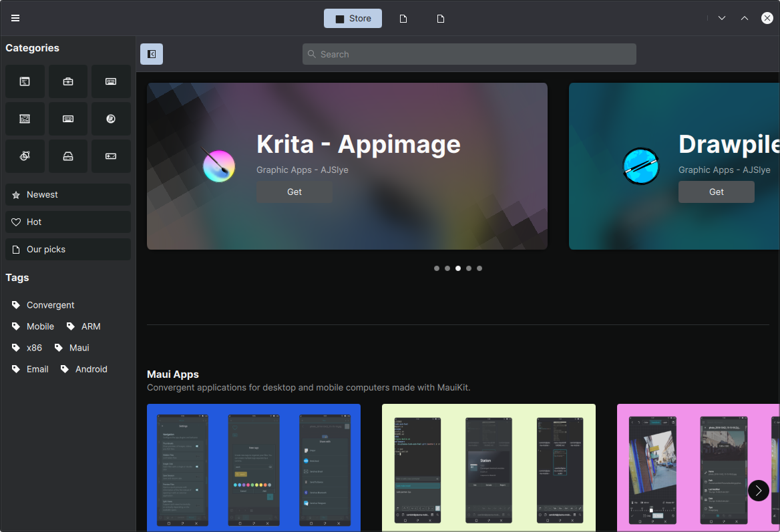Screen dimensions: 780x532
Task: Open the Krita - Appimage title
Action: [x=358, y=144]
